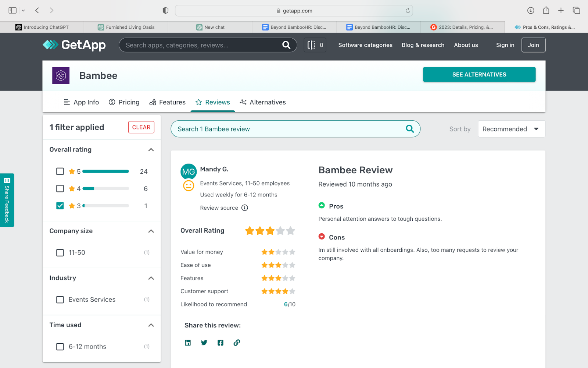The width and height of the screenshot is (588, 368).
Task: Open the compare apps icon showing 0
Action: [x=315, y=45]
